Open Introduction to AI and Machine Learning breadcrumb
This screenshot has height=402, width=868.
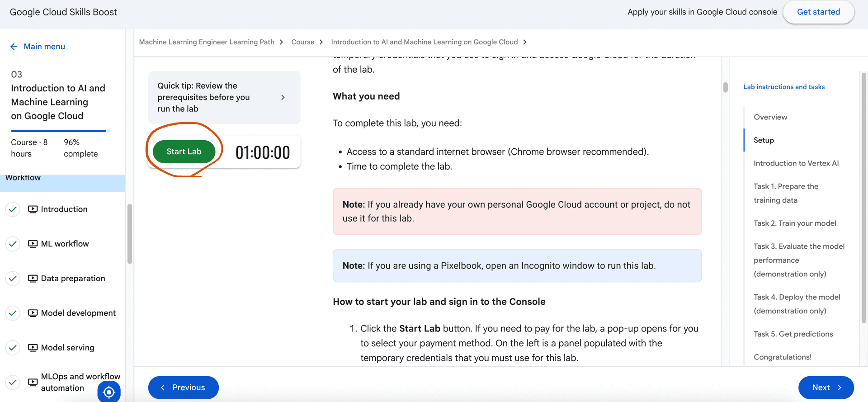[x=424, y=42]
